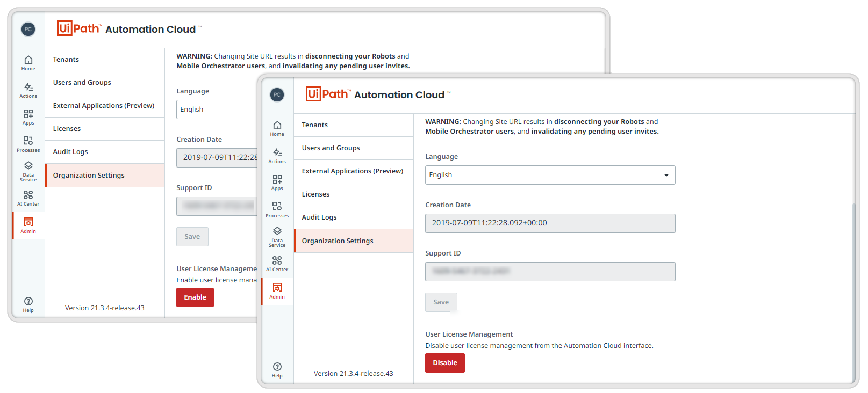Click the PC avatar in the front window
This screenshot has height=393, width=868.
(x=277, y=94)
